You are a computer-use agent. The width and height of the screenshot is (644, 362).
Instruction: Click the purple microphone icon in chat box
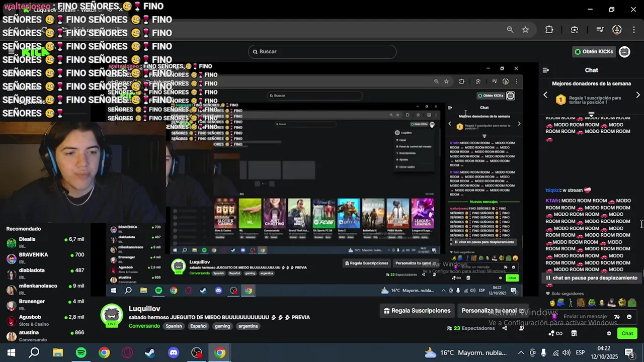coord(554,317)
